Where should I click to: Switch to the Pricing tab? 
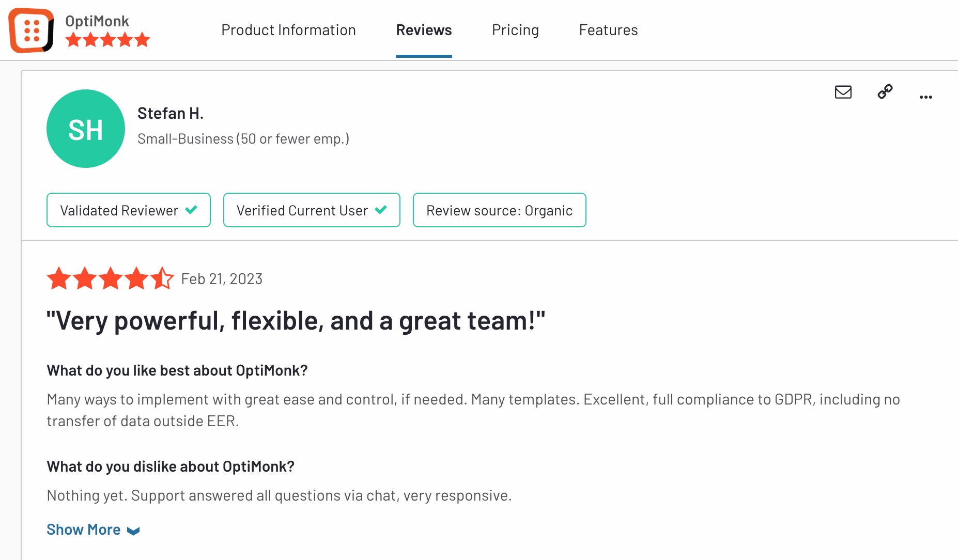point(515,30)
